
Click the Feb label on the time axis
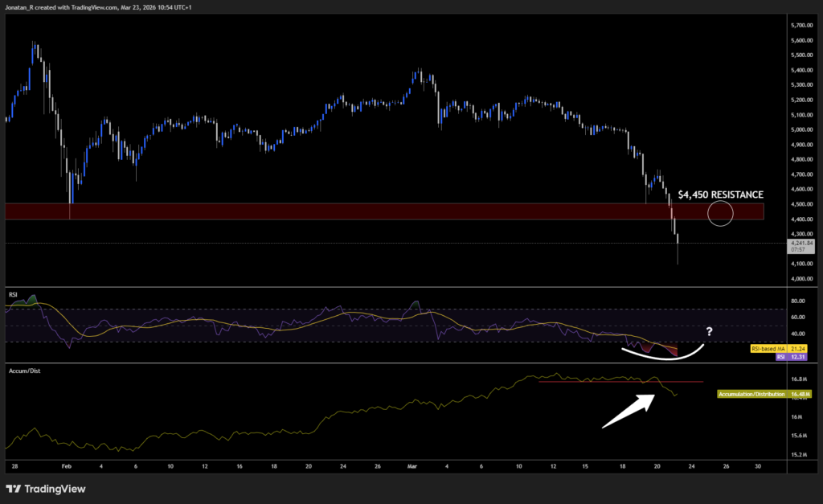point(67,465)
